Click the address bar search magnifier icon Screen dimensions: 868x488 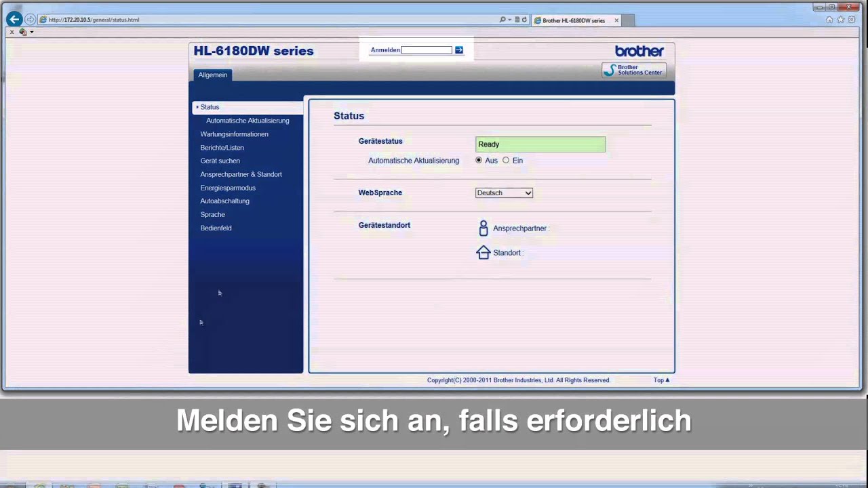pyautogui.click(x=502, y=20)
